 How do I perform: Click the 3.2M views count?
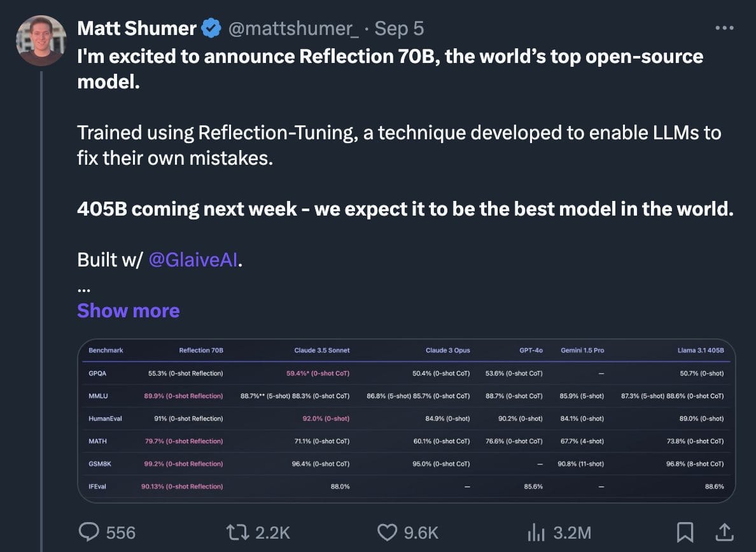[571, 532]
